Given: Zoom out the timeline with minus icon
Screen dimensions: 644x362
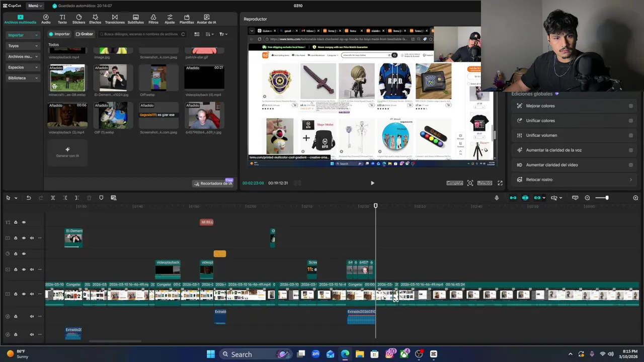Looking at the screenshot, I should click(x=587, y=198).
